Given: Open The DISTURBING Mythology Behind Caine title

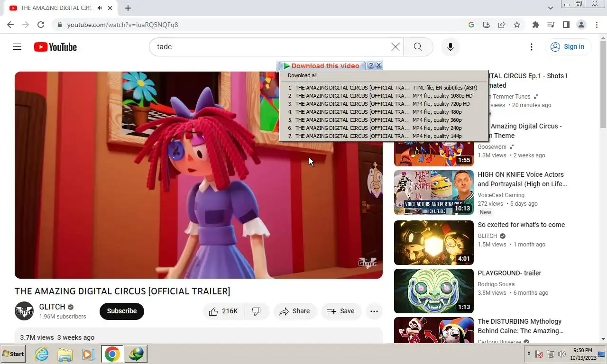Looking at the screenshot, I should (x=520, y=326).
